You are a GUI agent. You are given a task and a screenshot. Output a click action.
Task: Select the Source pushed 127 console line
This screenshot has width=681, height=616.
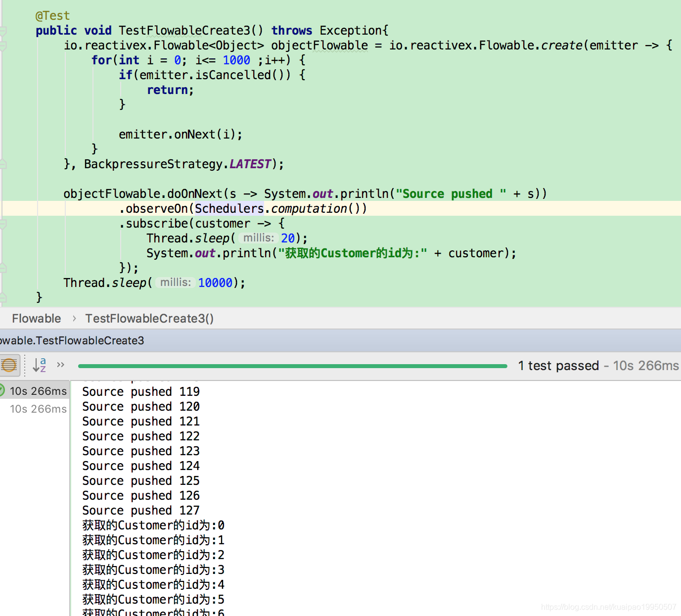(x=140, y=510)
